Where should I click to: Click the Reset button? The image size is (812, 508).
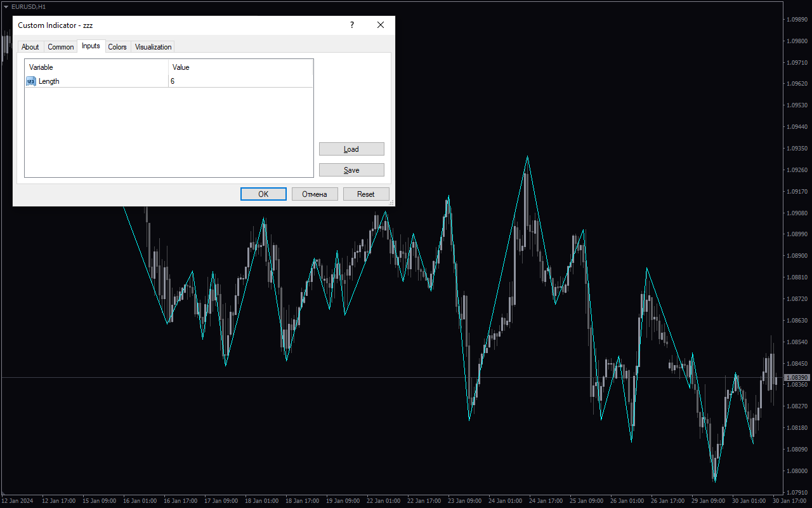366,194
